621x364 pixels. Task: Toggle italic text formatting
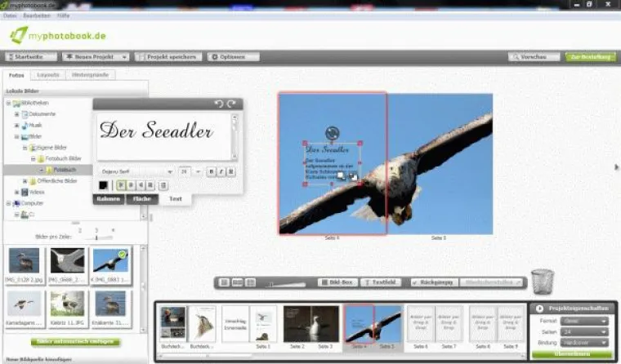pyautogui.click(x=221, y=171)
